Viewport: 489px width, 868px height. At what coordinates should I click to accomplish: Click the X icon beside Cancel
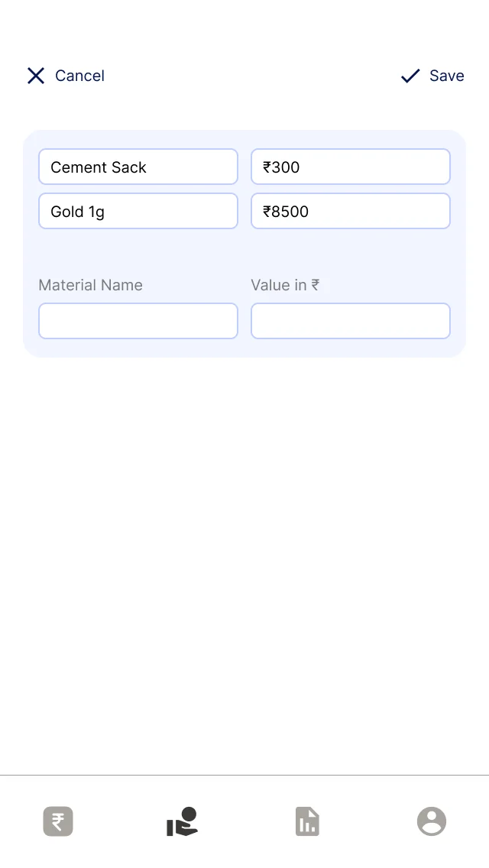(36, 76)
